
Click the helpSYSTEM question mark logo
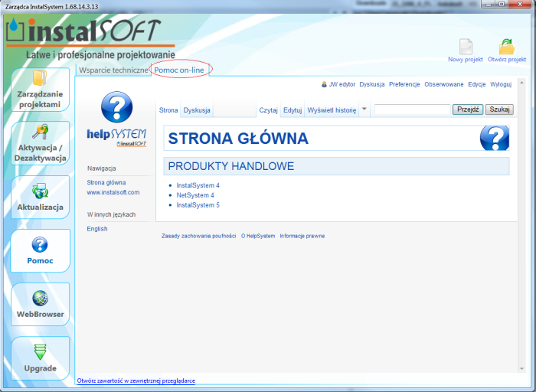tap(116, 107)
